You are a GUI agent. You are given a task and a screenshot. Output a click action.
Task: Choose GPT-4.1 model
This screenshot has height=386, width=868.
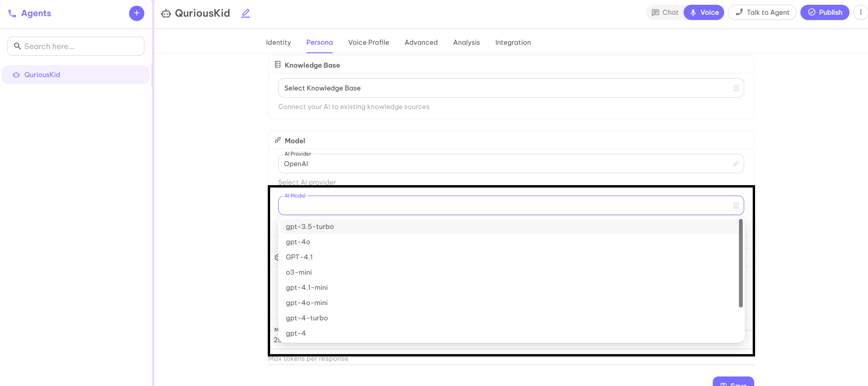pyautogui.click(x=509, y=257)
